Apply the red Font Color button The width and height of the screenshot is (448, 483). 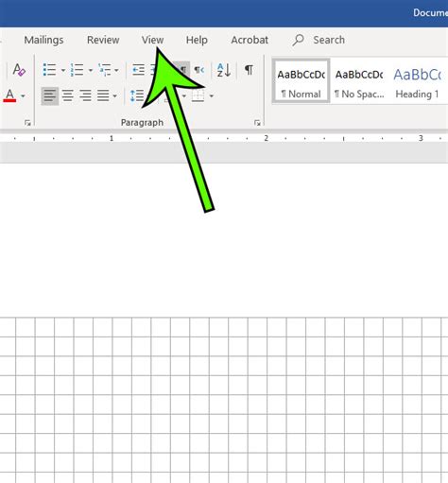click(x=9, y=95)
